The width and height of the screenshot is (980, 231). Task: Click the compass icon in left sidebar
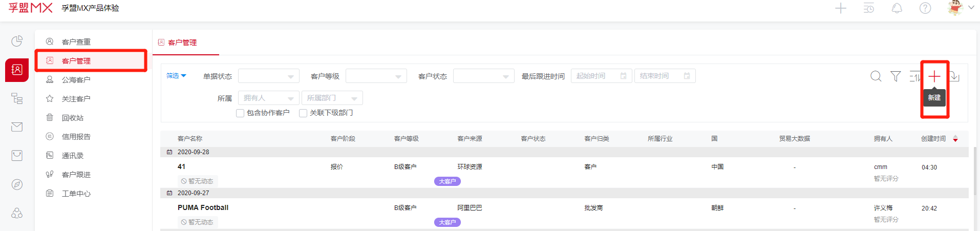(x=17, y=184)
